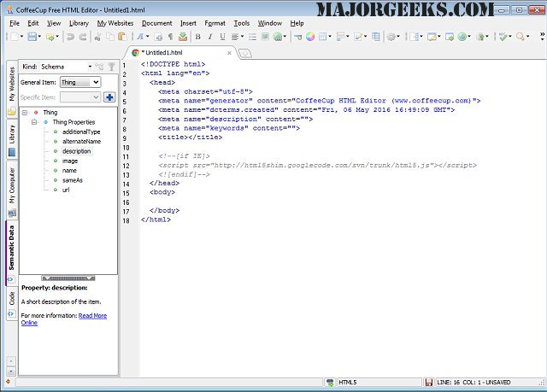Screen dimensions: 547x392
Task: Switch to the My Computer side tab
Action: (x=12, y=190)
